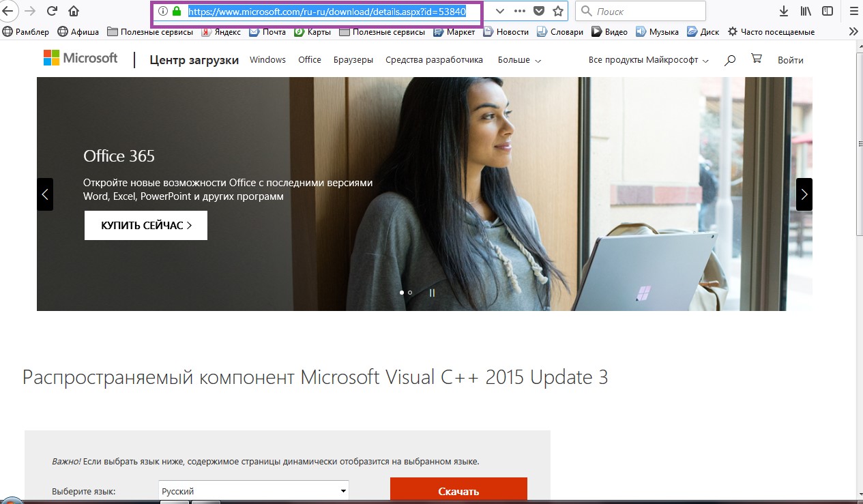Open the first Полезные сервисы bookmark folder
Image resolution: width=863 pixels, height=504 pixels.
(150, 31)
